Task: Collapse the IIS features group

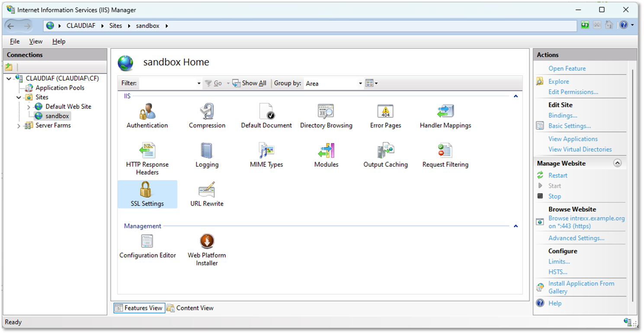Action: pyautogui.click(x=516, y=96)
